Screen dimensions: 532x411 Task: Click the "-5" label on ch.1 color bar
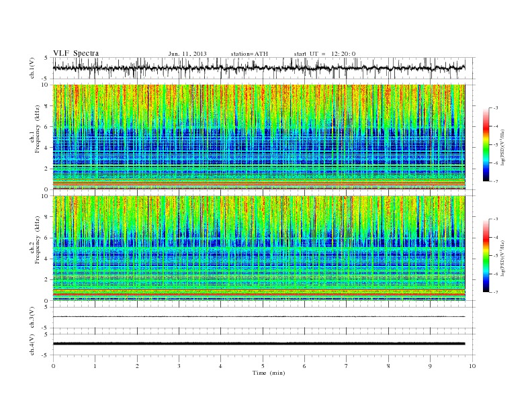pos(495,144)
